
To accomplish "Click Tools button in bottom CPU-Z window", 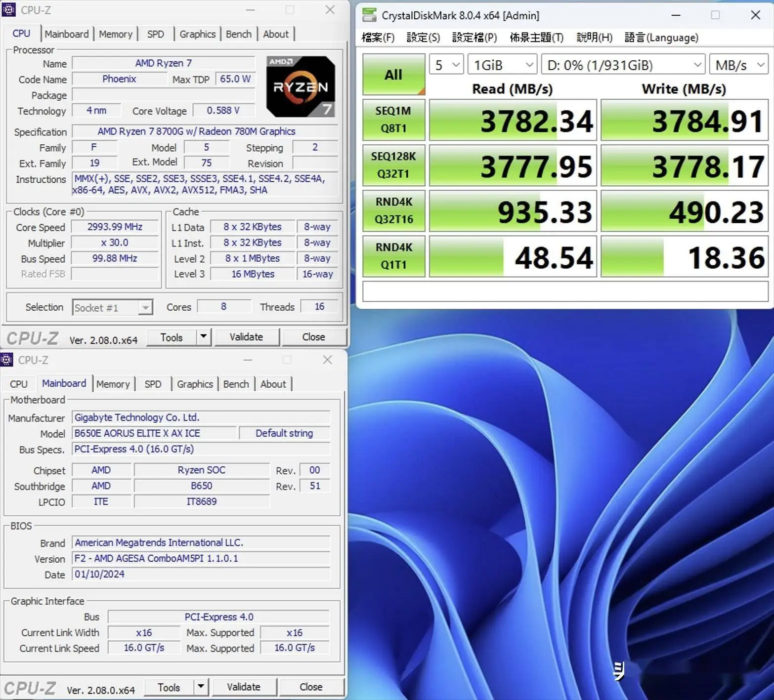I will click(x=169, y=687).
